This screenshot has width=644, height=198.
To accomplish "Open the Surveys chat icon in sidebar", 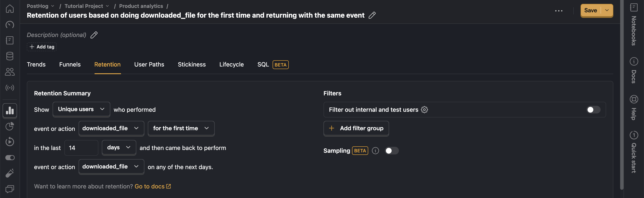I will click(x=10, y=189).
